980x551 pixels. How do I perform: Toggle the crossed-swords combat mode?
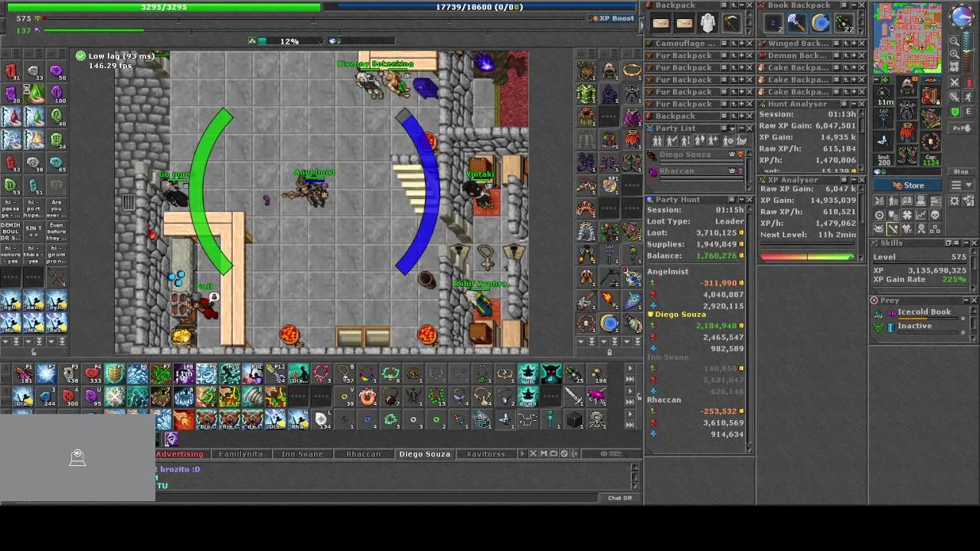pyautogui.click(x=954, y=82)
